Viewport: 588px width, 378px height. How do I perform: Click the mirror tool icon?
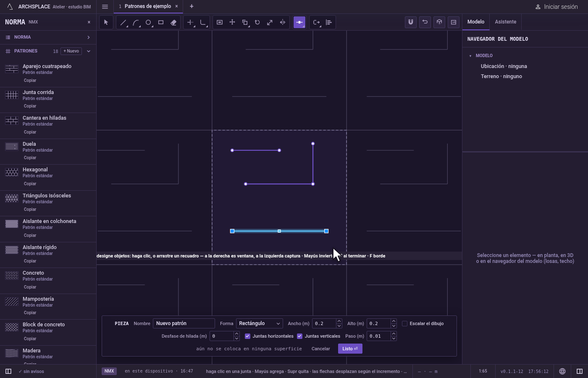(x=283, y=22)
